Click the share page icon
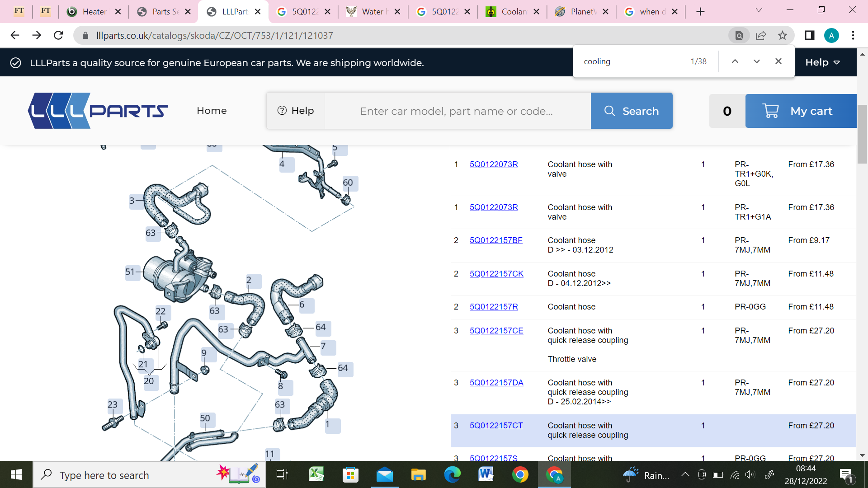The height and width of the screenshot is (488, 868). click(x=761, y=35)
